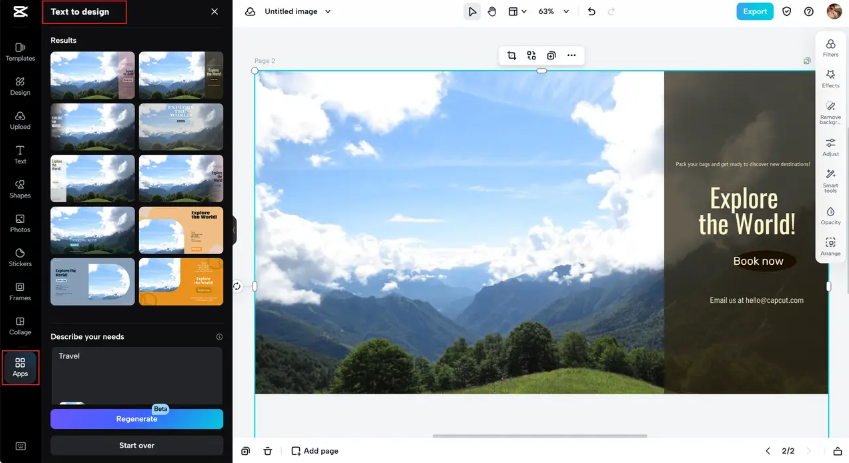This screenshot has height=463, width=849.
Task: Open keyboard shortcuts icon at sidebar bottom
Action: pos(20,446)
